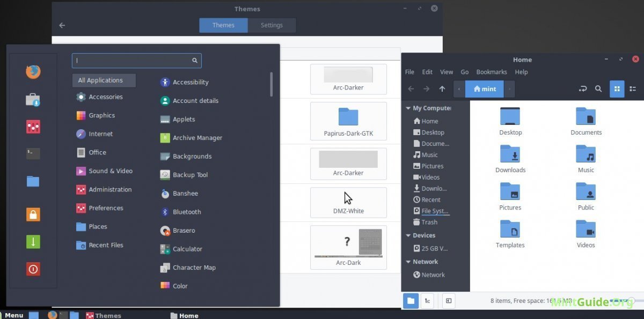644x319 pixels.
Task: Open Bluetooth settings from the menu
Action: (181, 212)
